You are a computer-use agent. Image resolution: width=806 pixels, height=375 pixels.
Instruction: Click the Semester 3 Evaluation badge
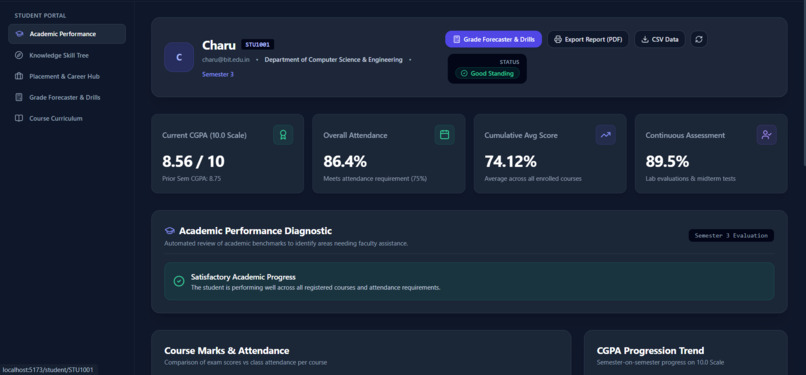point(731,235)
